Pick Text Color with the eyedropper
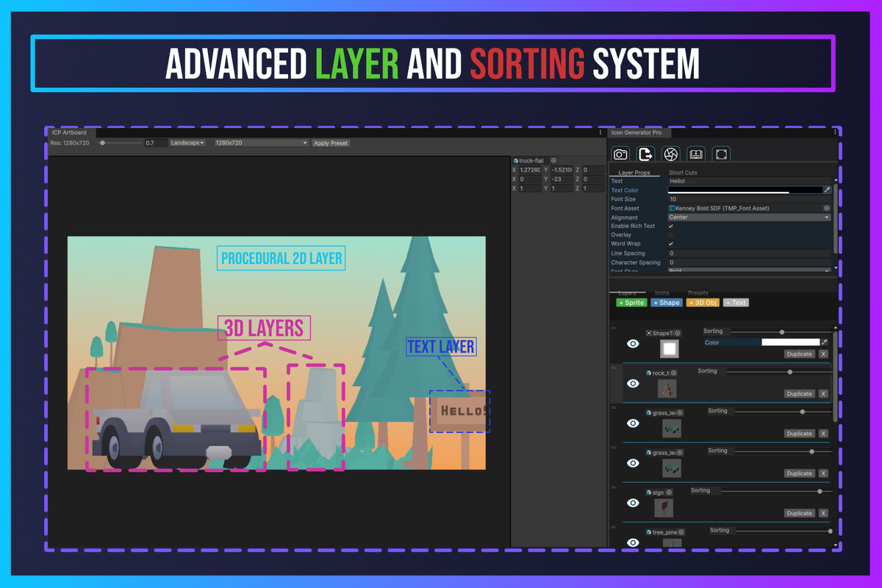This screenshot has width=882, height=588. (x=826, y=190)
